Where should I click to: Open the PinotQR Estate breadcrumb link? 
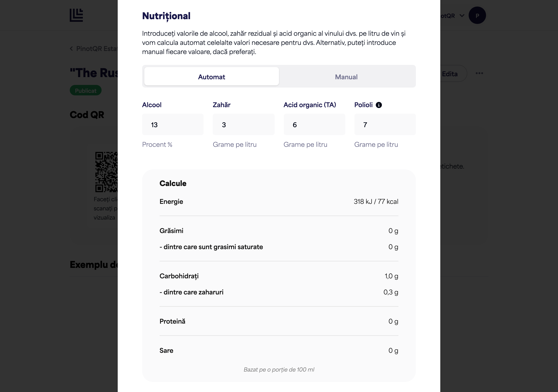97,49
